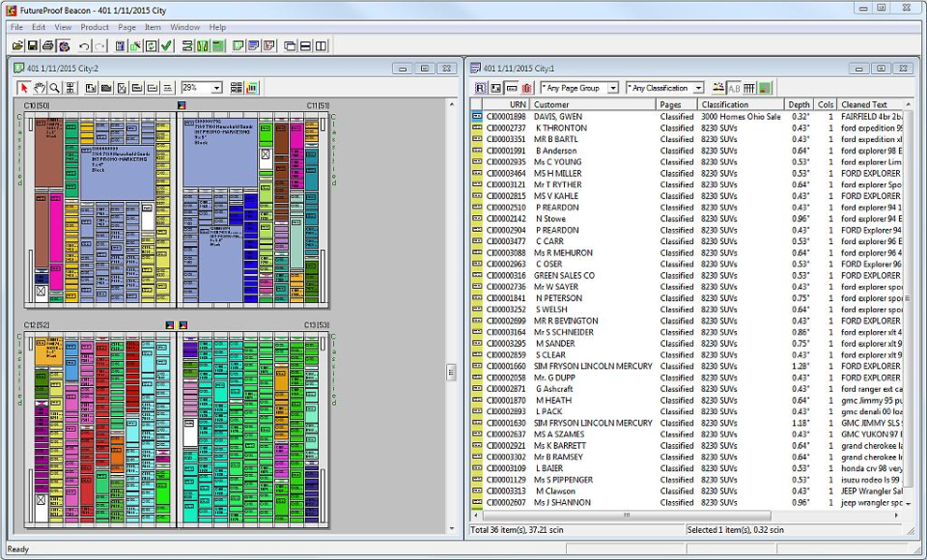
Task: Click the stacked grid icon right of zoom box
Action: pos(237,88)
